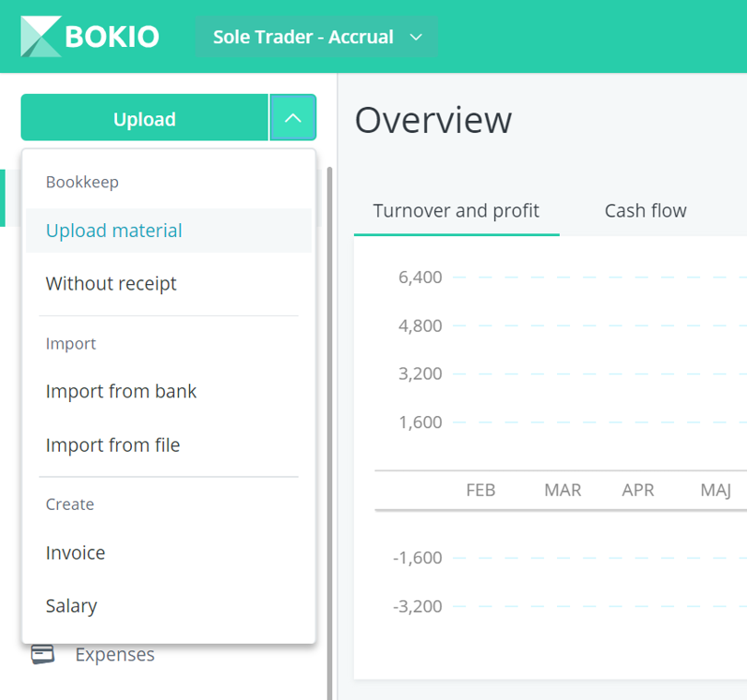Choose Salary under Create
The image size is (747, 700).
click(x=169, y=606)
